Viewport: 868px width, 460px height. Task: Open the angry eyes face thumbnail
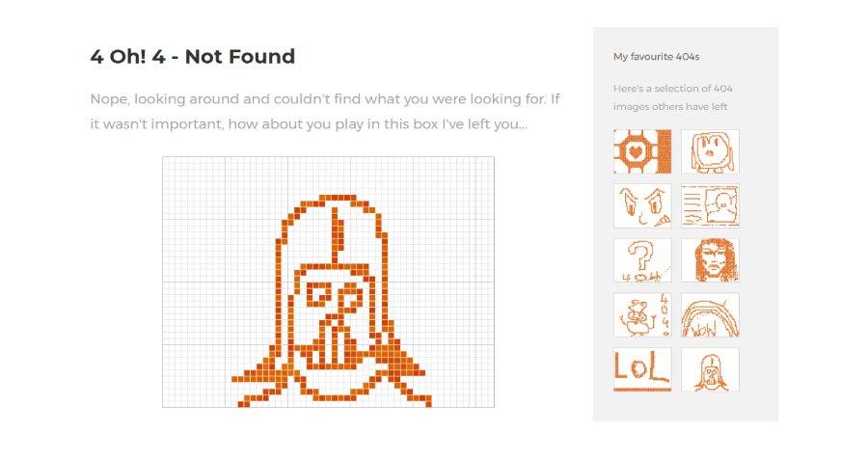click(642, 206)
